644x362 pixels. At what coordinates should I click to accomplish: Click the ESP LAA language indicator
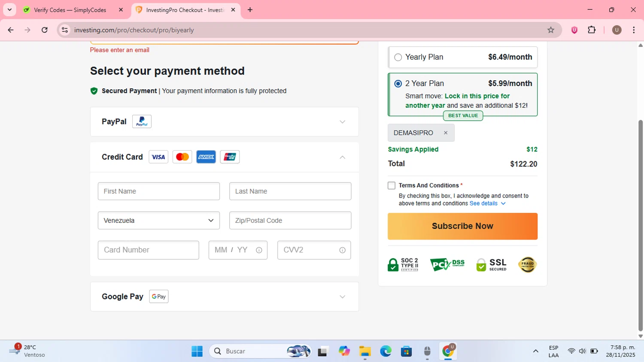[x=553, y=351]
